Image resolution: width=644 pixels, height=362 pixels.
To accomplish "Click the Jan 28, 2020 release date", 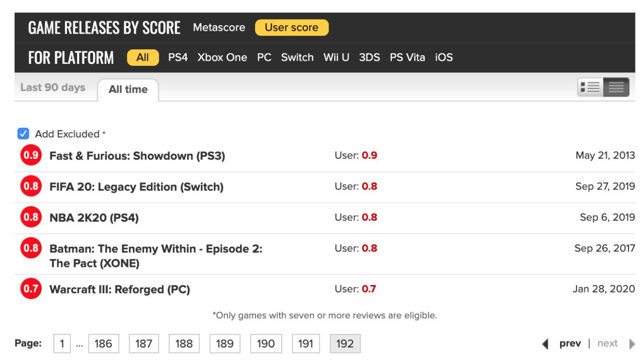I will coord(604,289).
